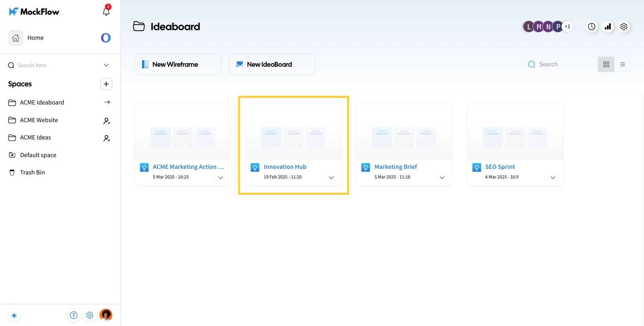
Task: Switch to list view
Action: pos(623,64)
